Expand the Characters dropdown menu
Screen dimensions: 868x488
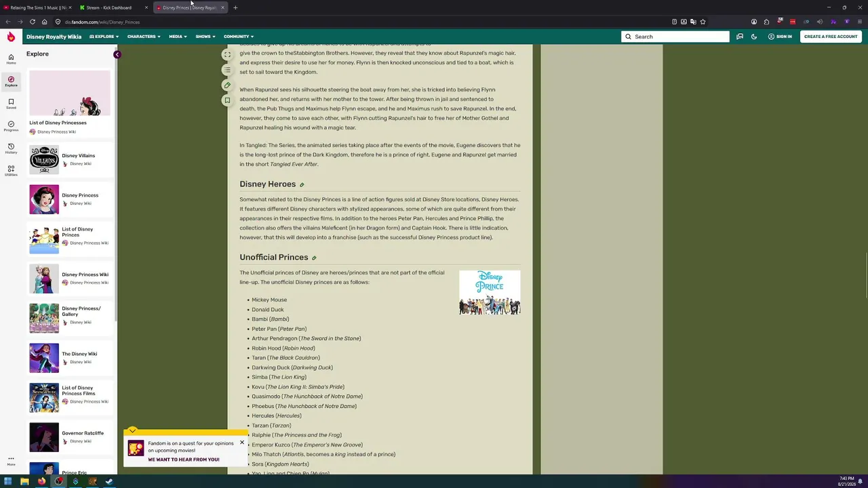click(x=144, y=37)
